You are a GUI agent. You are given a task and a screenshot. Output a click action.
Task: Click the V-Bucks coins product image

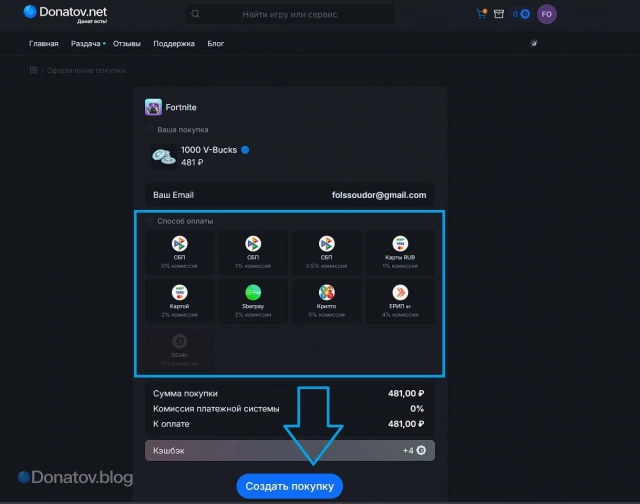tap(164, 157)
